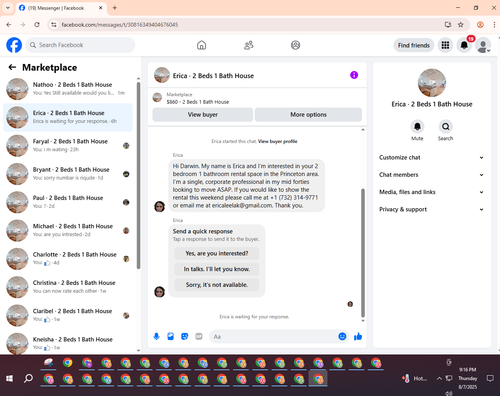Search within the Erica conversation
The image size is (500, 396).
click(446, 127)
